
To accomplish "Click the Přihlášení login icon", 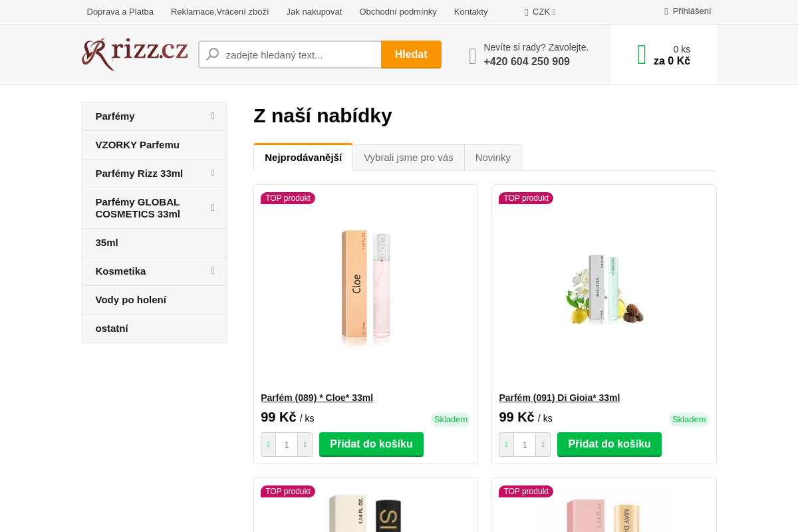I will point(666,11).
